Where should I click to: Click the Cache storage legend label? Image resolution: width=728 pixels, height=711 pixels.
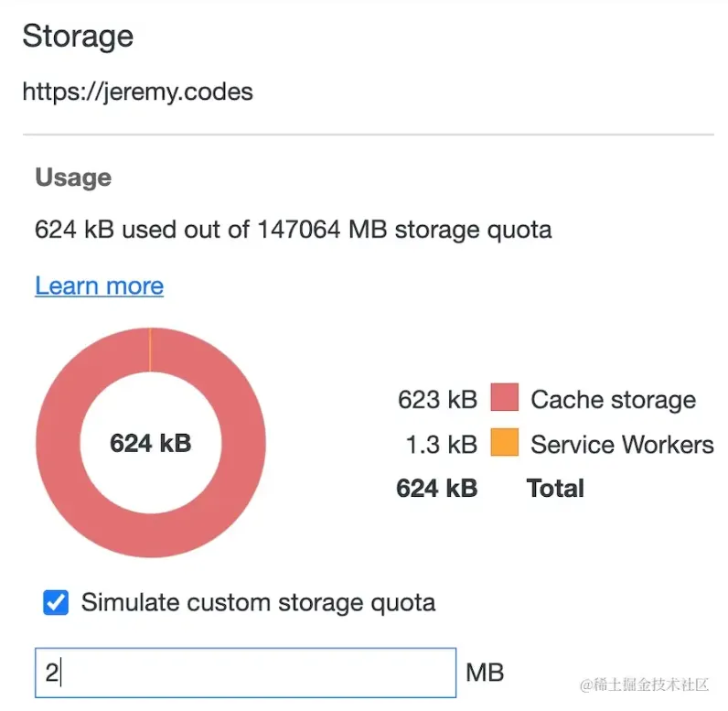tap(613, 400)
